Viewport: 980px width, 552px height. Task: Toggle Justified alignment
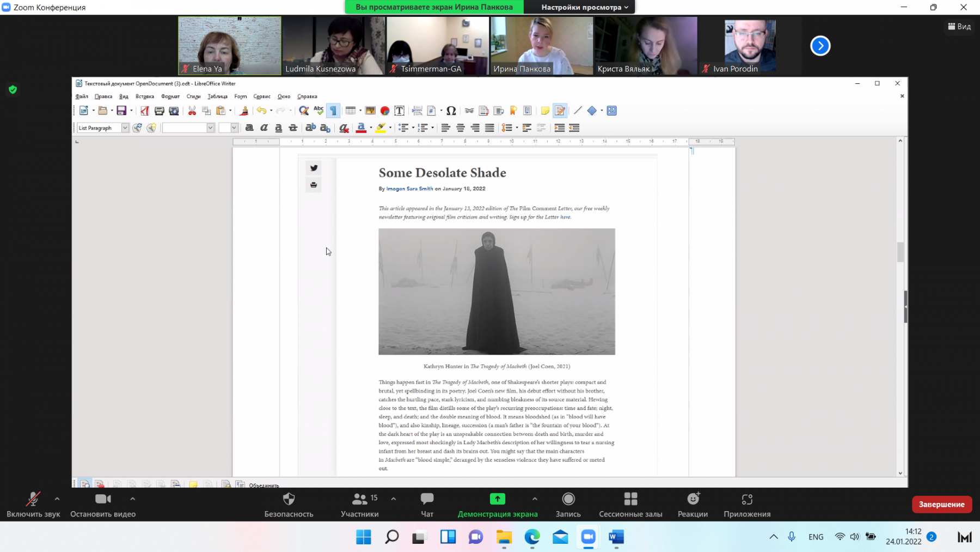[489, 128]
